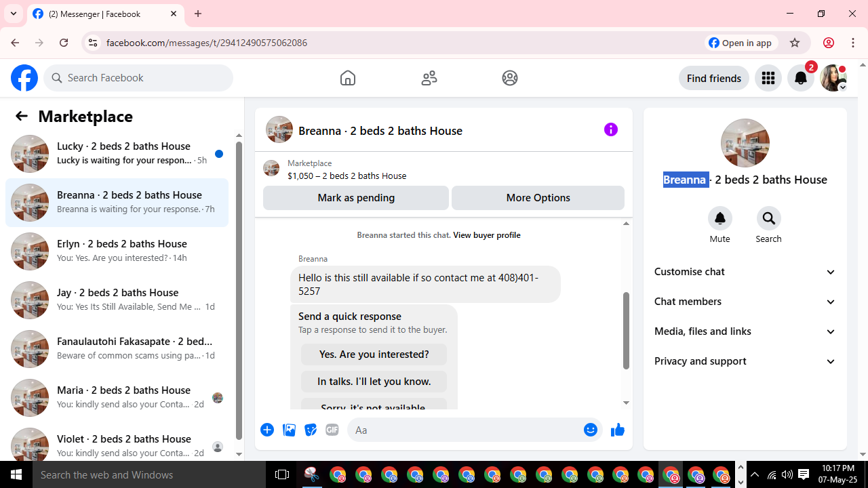Expand Media, files and links section
The image size is (868, 488).
(745, 331)
